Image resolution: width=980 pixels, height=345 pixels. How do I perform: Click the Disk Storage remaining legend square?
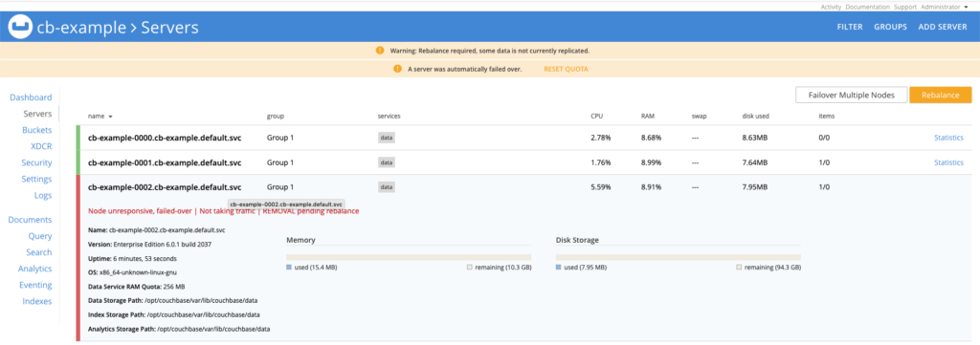tap(739, 267)
